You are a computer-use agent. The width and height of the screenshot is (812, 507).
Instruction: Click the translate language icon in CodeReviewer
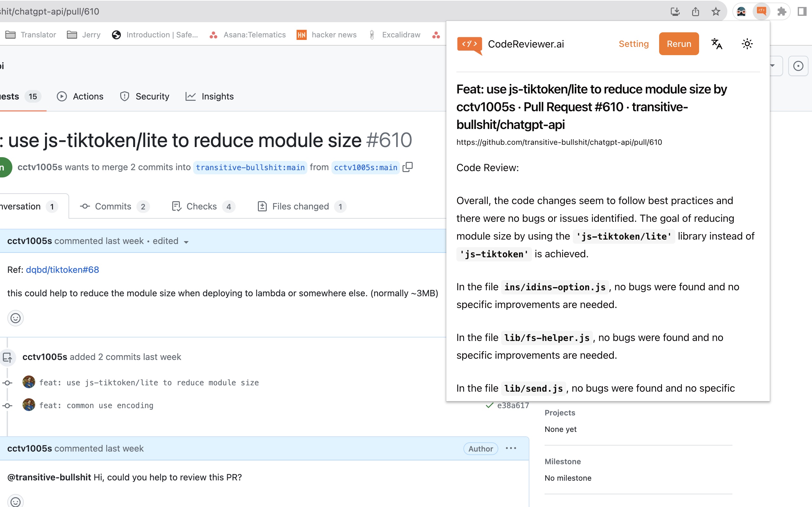point(717,44)
